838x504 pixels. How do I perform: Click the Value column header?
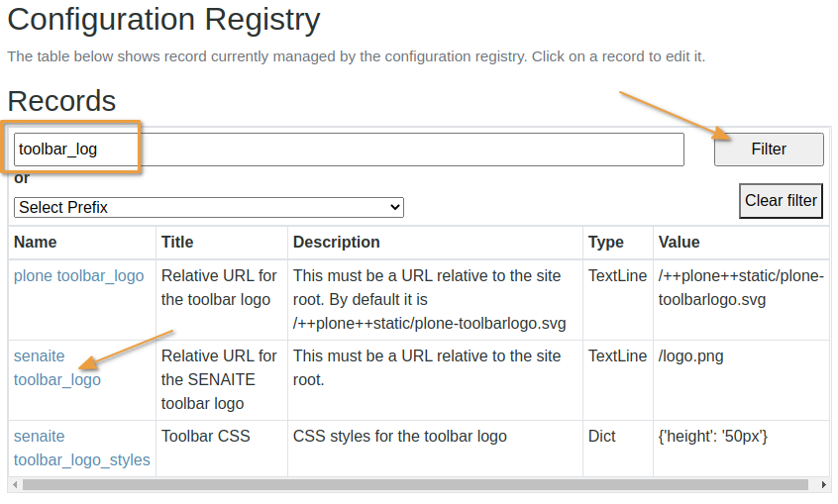pyautogui.click(x=679, y=242)
